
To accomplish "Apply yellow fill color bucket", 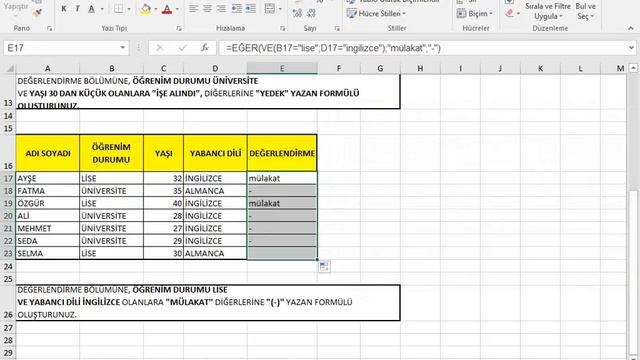I will 146,9.
